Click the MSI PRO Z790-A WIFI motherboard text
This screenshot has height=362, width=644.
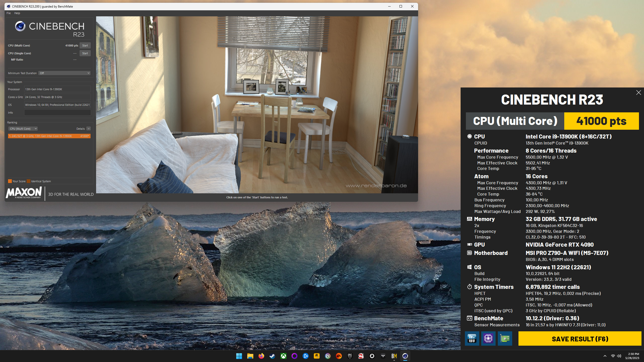coord(567,253)
